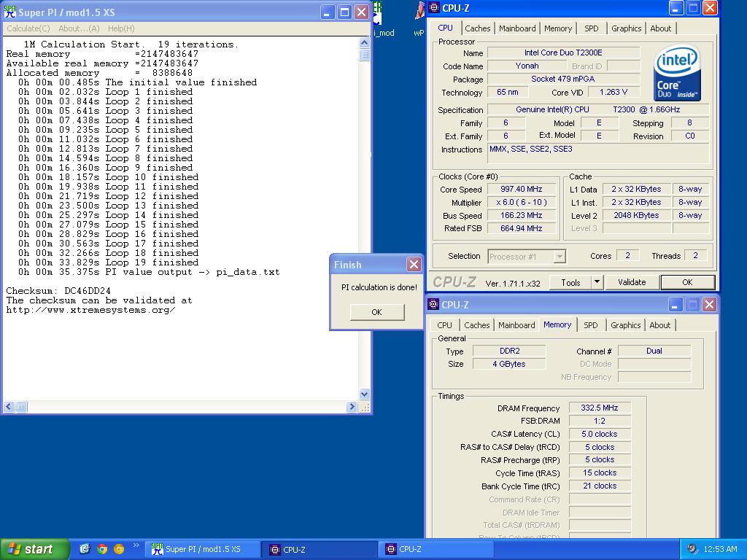Open SPD tab in the CPU-Z Memory window

click(x=591, y=325)
